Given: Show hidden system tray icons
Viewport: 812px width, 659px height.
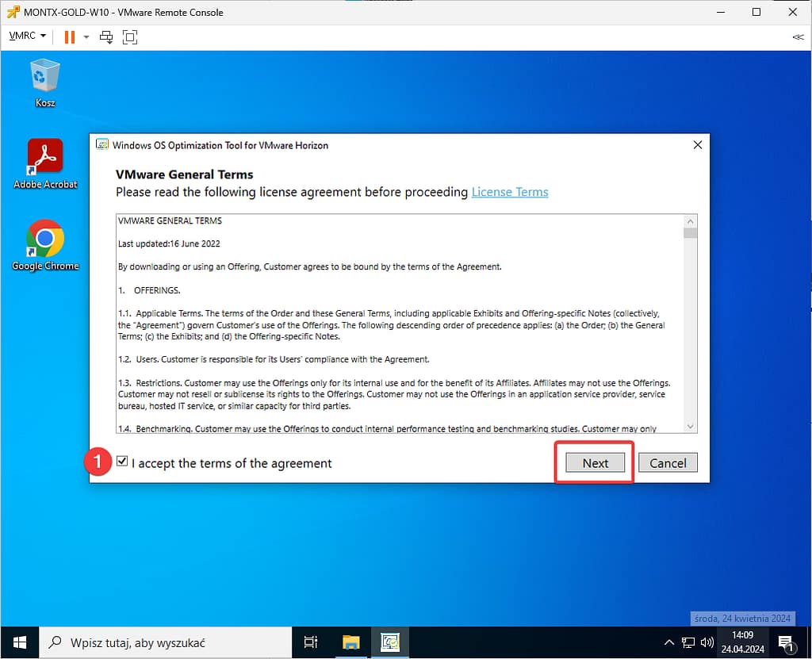Looking at the screenshot, I should coord(668,642).
